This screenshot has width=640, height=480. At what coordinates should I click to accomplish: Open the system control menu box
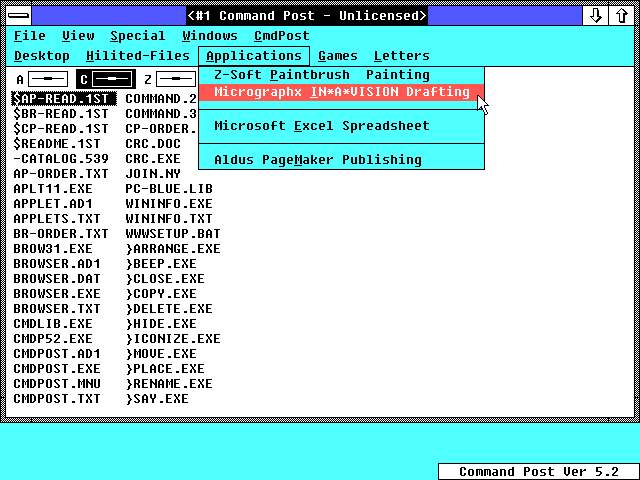point(19,16)
